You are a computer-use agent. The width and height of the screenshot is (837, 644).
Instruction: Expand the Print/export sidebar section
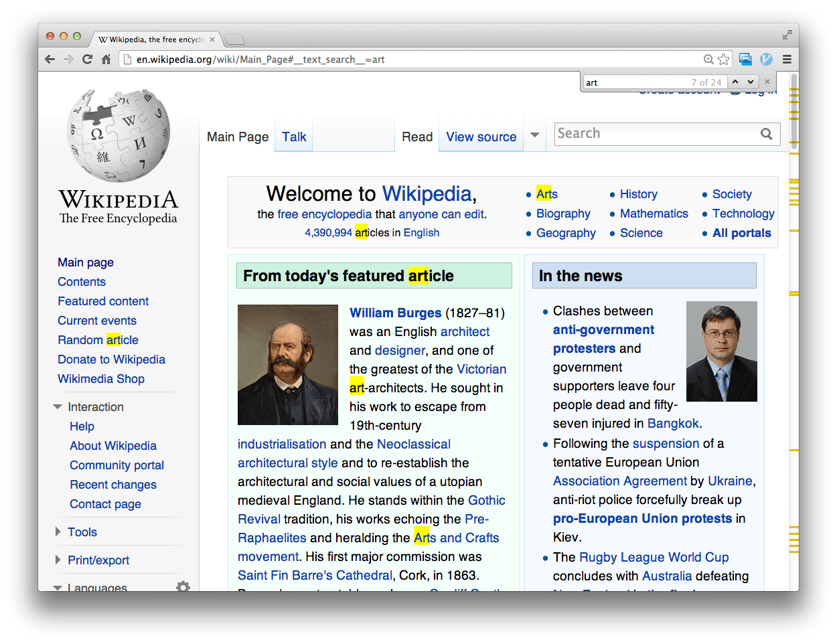point(58,560)
